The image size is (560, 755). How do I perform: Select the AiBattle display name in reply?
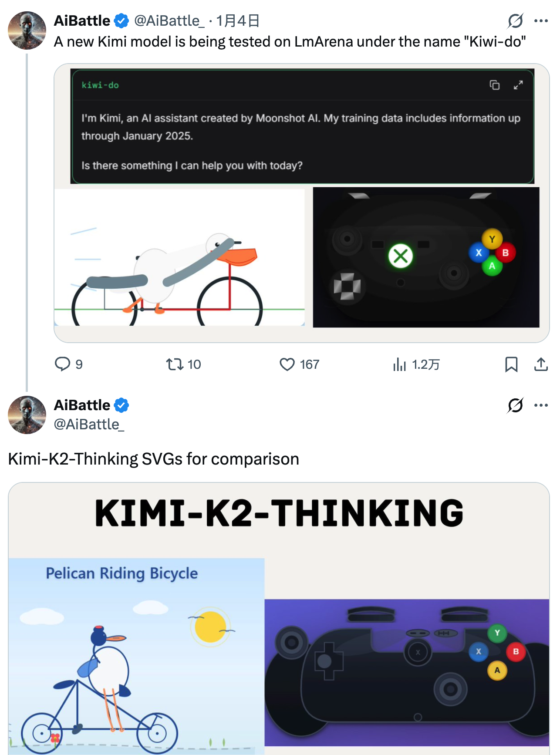click(x=81, y=405)
